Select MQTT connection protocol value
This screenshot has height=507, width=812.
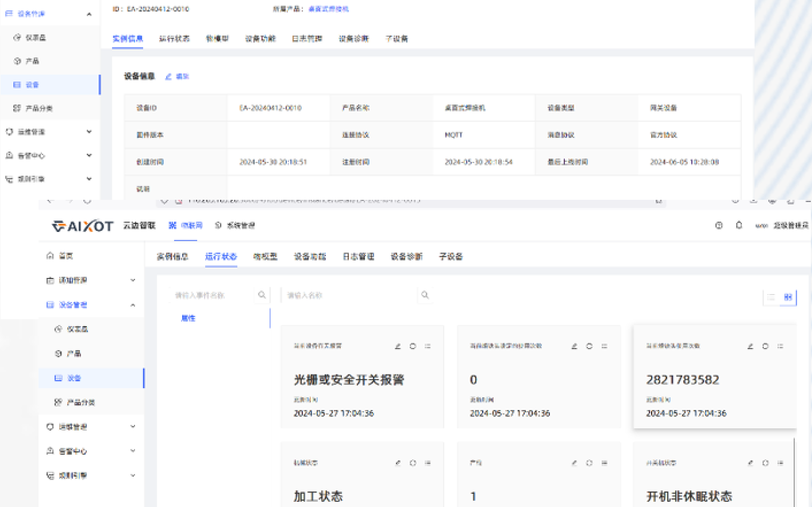pos(453,135)
